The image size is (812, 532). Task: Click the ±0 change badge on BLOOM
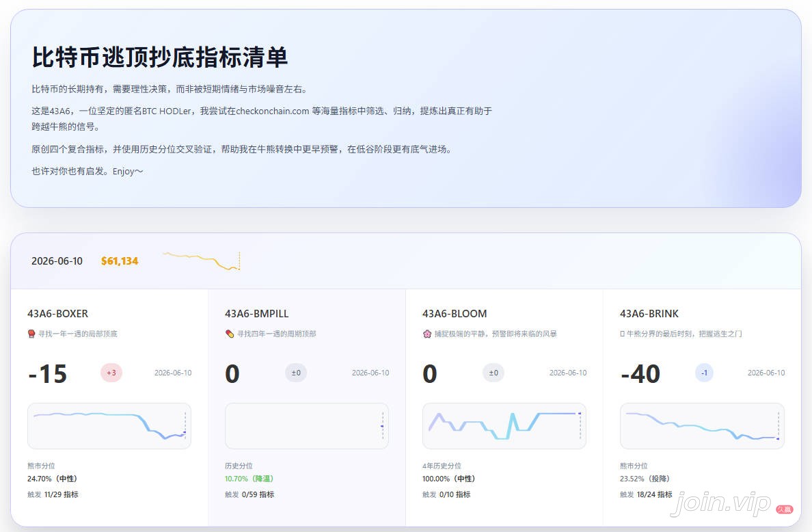493,373
